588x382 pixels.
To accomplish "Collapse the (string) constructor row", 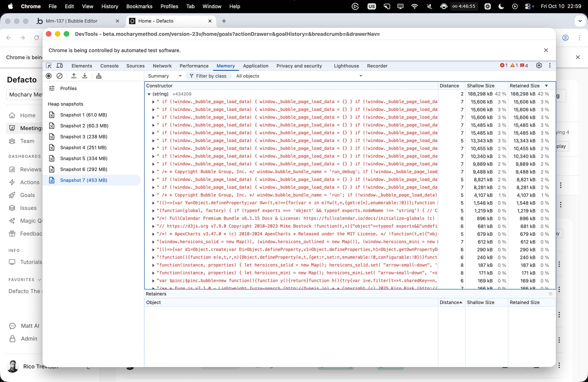I will coord(149,94).
